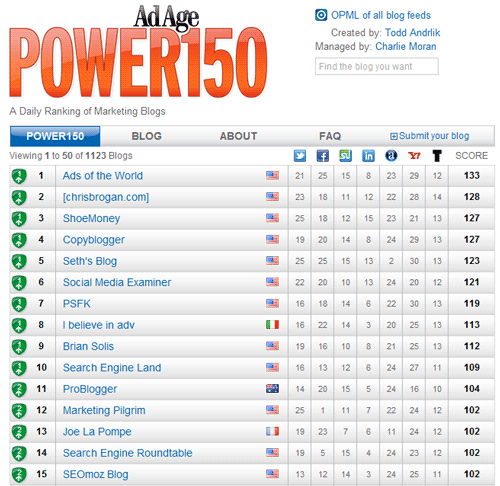This screenshot has width=500, height=486.
Task: Click the Find the blog you want field
Action: 377,66
